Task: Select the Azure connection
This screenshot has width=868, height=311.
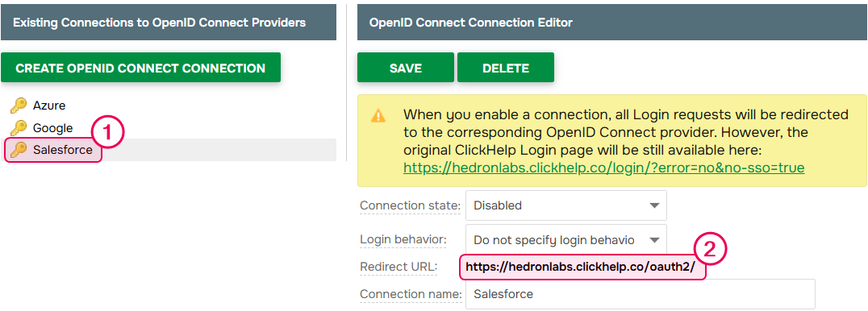Action: pyautogui.click(x=48, y=105)
